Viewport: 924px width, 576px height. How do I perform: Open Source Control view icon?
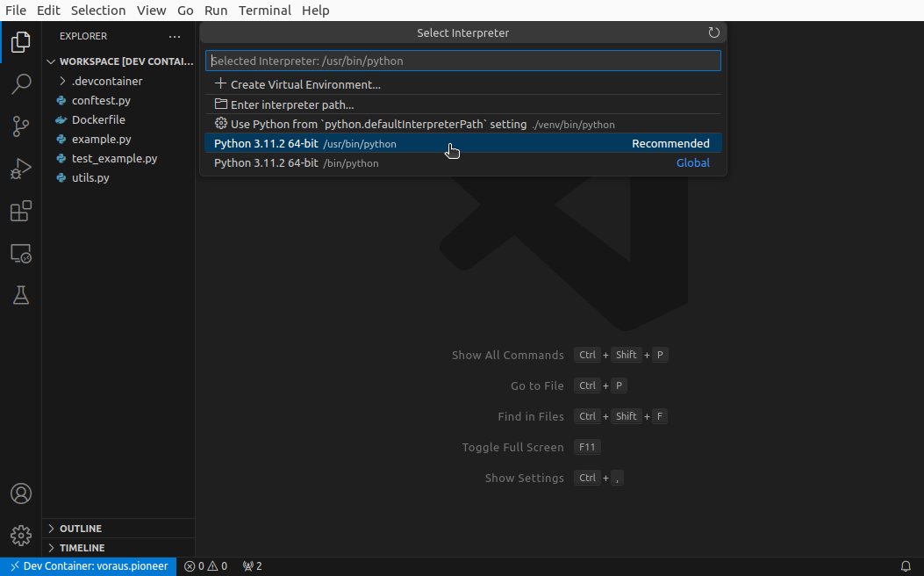pyautogui.click(x=21, y=126)
